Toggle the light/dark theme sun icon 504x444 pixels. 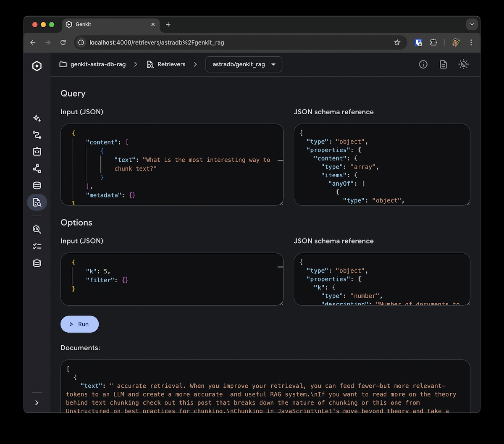(463, 64)
